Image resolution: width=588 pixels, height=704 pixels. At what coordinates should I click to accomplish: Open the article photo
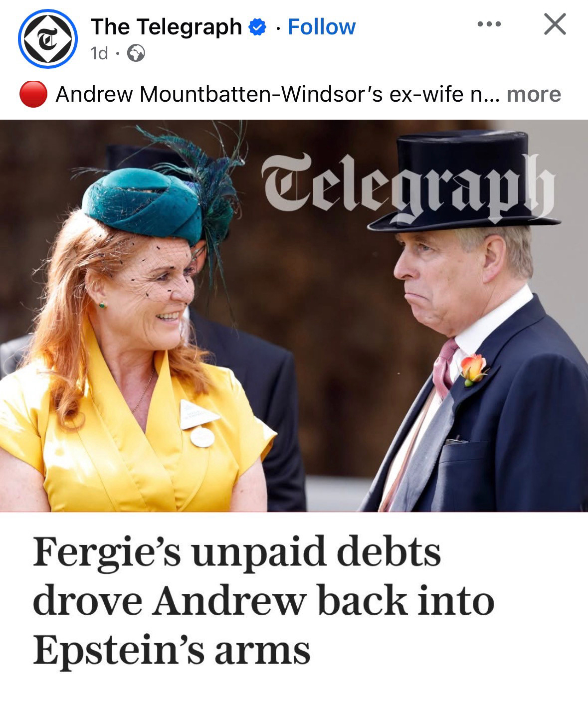click(294, 316)
